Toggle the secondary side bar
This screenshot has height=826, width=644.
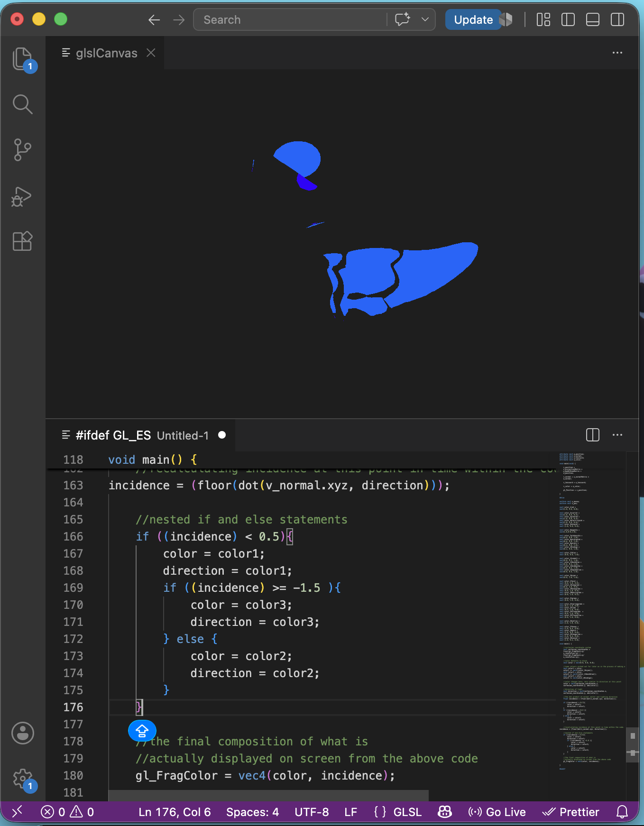617,20
